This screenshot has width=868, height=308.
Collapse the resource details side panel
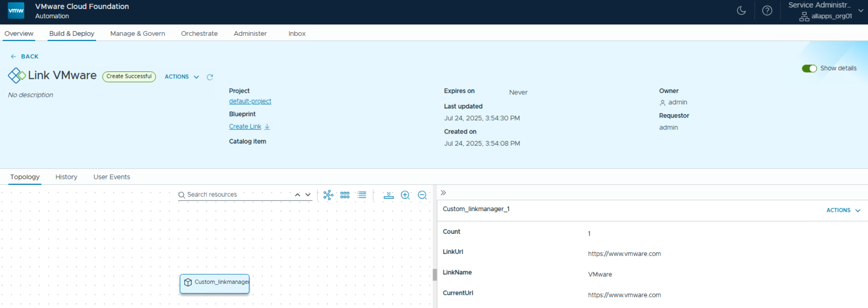click(443, 193)
